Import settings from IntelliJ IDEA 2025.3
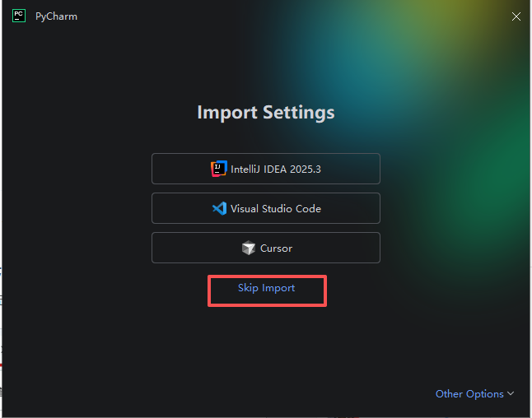Screen dimensions: 532x418 [266, 169]
